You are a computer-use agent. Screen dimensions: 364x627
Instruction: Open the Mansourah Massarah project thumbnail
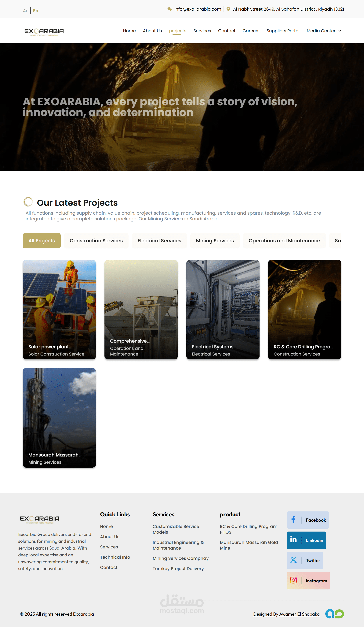[x=59, y=417]
